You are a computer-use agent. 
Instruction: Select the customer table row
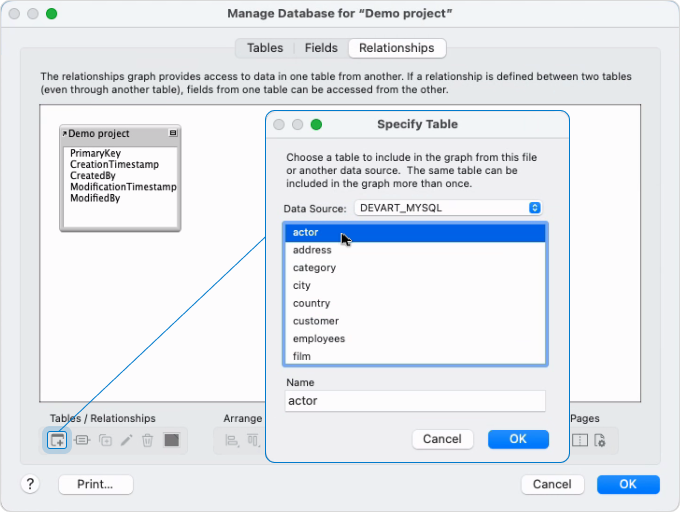pyautogui.click(x=415, y=321)
